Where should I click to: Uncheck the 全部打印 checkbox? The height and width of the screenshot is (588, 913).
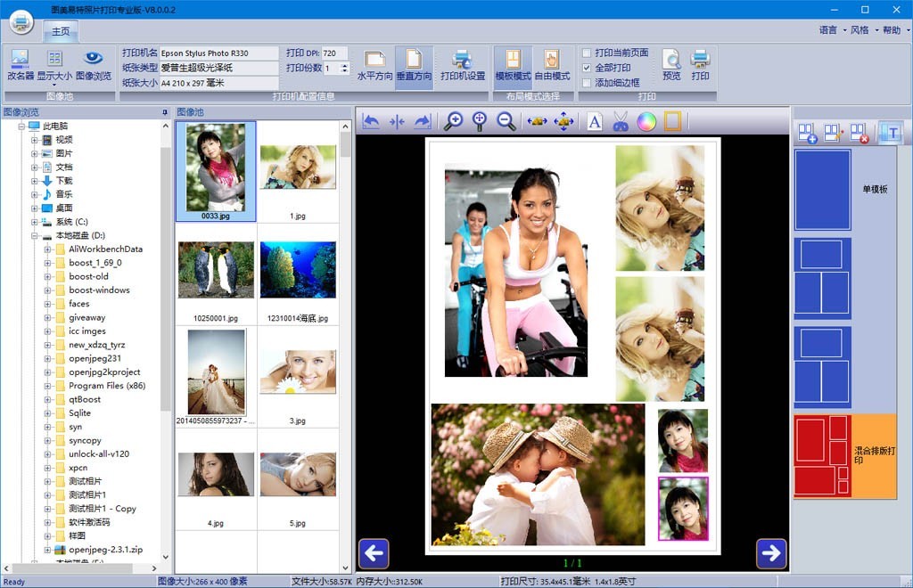[x=587, y=68]
